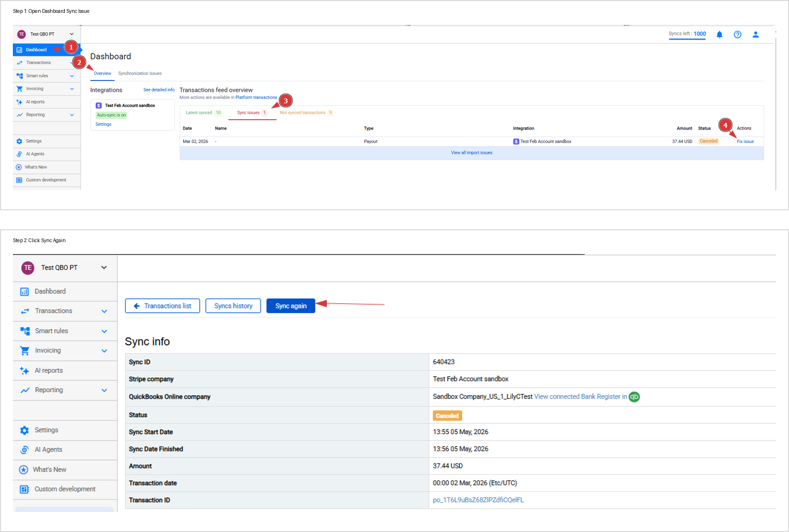Screen dimensions: 789x532
Task: Select the Sync issues tab
Action: coord(252,113)
